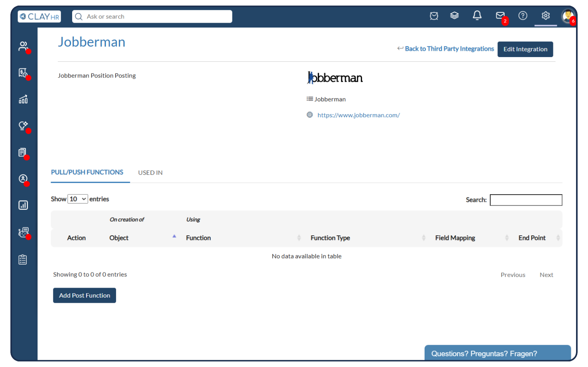Open the notifications bell
Image resolution: width=588 pixels, height=367 pixels.
click(x=477, y=16)
